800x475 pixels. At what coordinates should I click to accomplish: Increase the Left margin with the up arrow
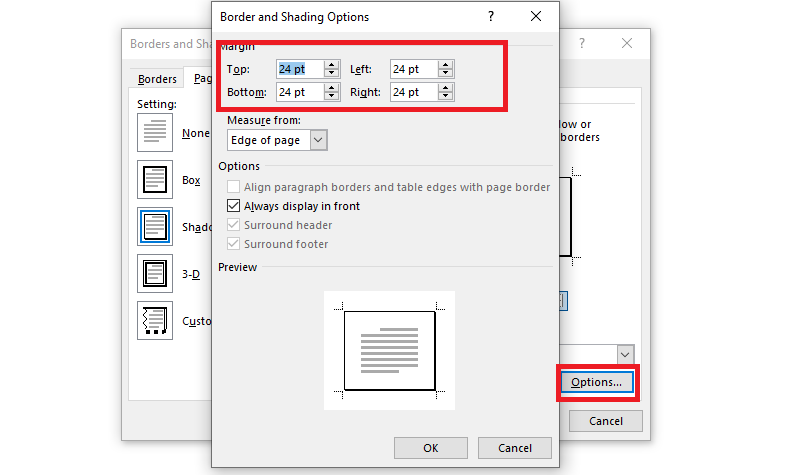(x=446, y=65)
